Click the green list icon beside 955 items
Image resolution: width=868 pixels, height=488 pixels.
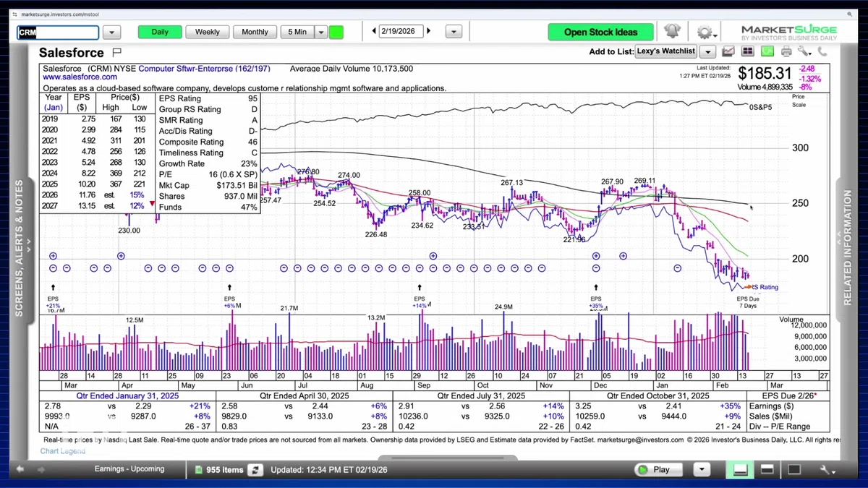tap(200, 470)
